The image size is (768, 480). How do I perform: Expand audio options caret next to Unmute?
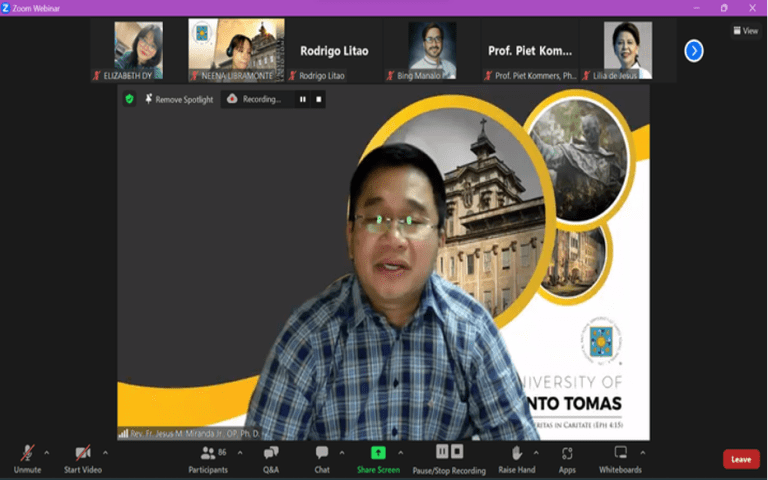pyautogui.click(x=47, y=453)
